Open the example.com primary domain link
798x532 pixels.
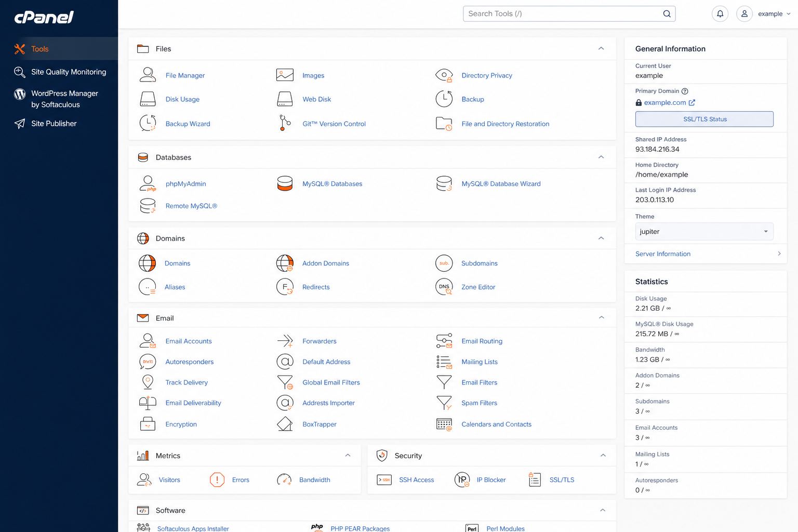(665, 102)
